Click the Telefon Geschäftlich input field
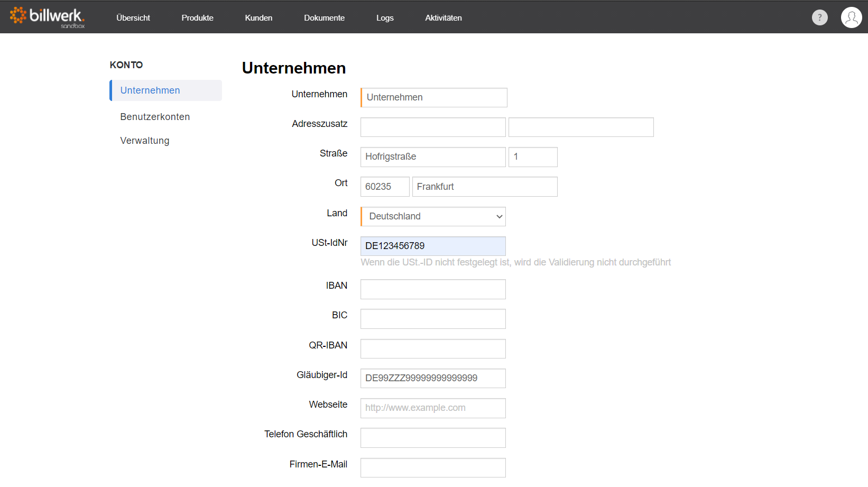 (x=433, y=438)
